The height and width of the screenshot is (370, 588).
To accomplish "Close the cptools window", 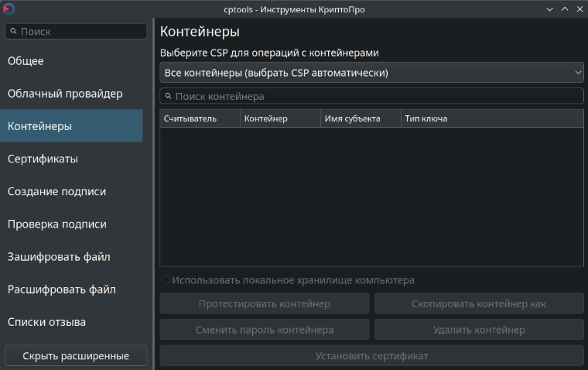I will point(579,9).
